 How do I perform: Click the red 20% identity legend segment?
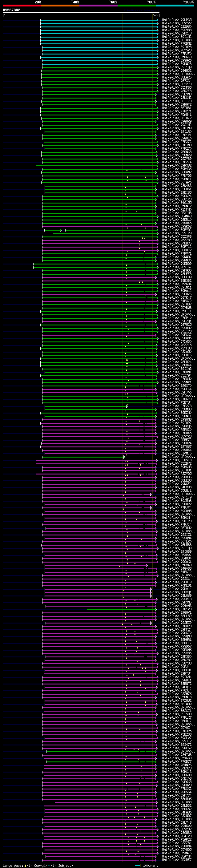[22, 6]
